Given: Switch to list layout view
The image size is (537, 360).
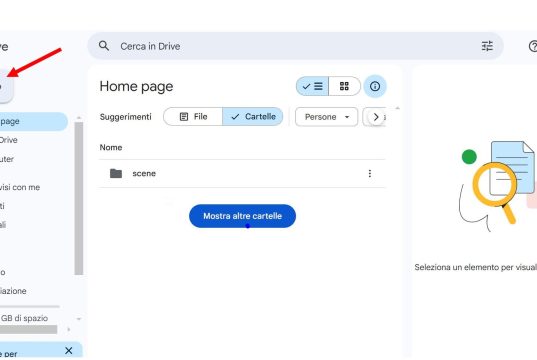Looking at the screenshot, I should point(312,86).
